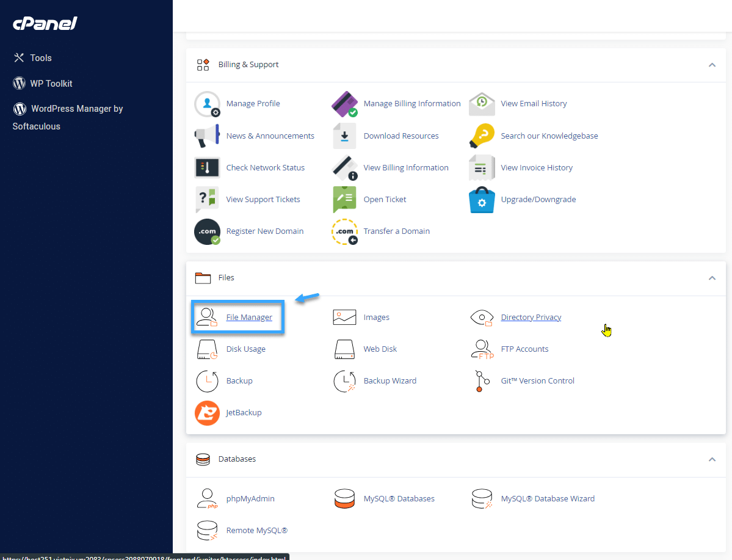732x560 pixels.
Task: Select FTP Accounts
Action: click(x=524, y=349)
